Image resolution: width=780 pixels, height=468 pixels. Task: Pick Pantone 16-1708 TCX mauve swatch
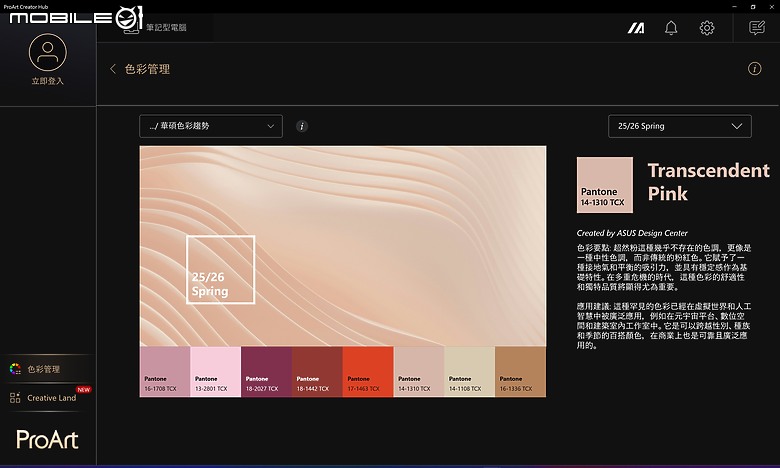click(165, 372)
